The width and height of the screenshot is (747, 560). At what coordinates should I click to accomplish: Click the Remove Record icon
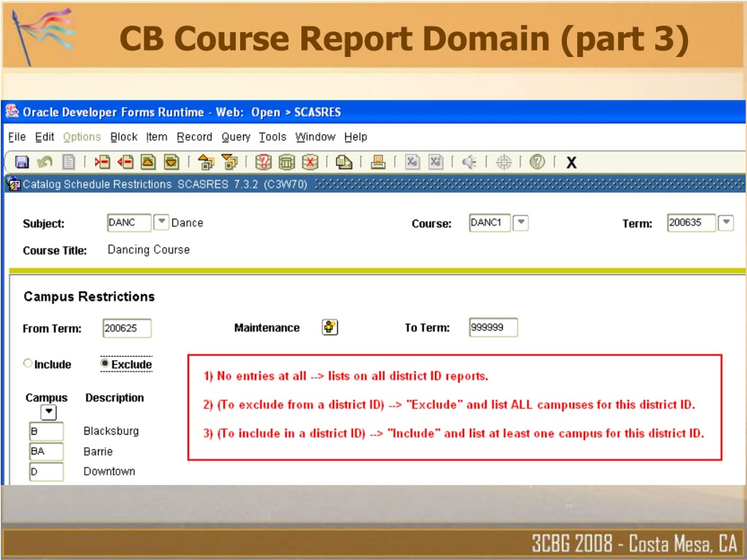[x=125, y=162]
